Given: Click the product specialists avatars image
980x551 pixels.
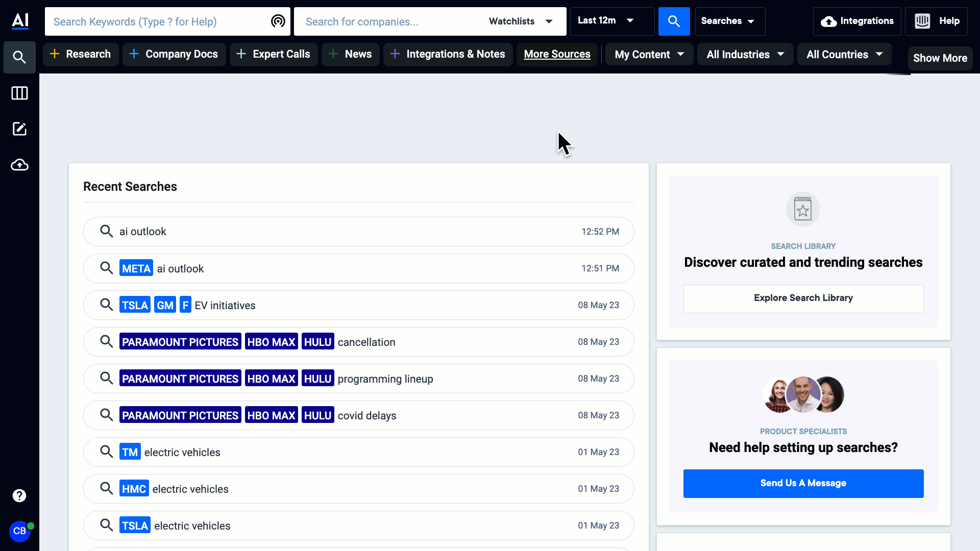Looking at the screenshot, I should 803,394.
